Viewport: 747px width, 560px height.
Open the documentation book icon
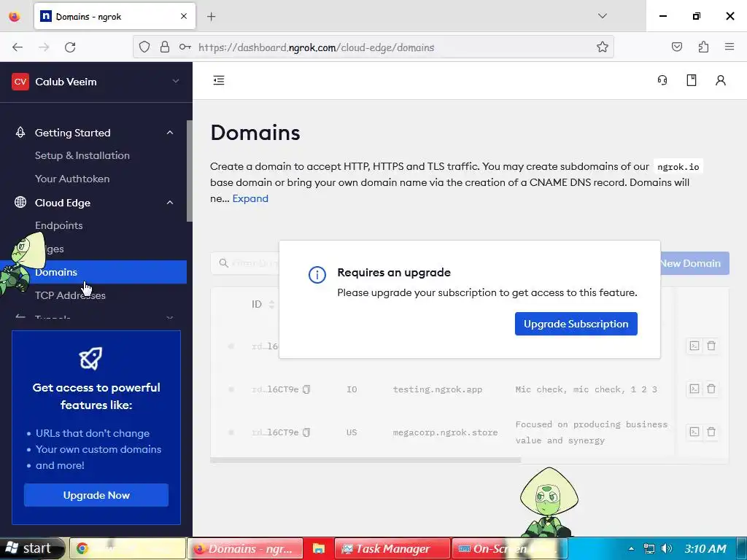point(692,80)
